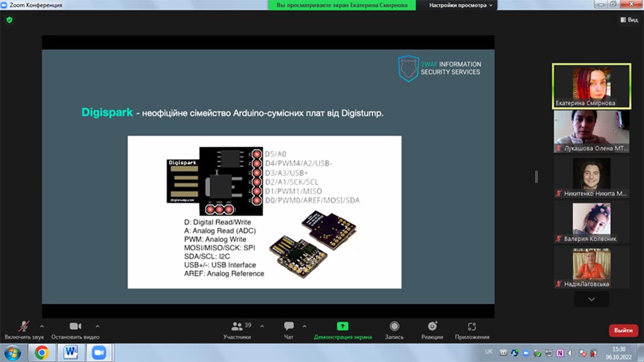Select Лукашова Олена's video thumbnail
The image size is (644, 362).
click(591, 132)
